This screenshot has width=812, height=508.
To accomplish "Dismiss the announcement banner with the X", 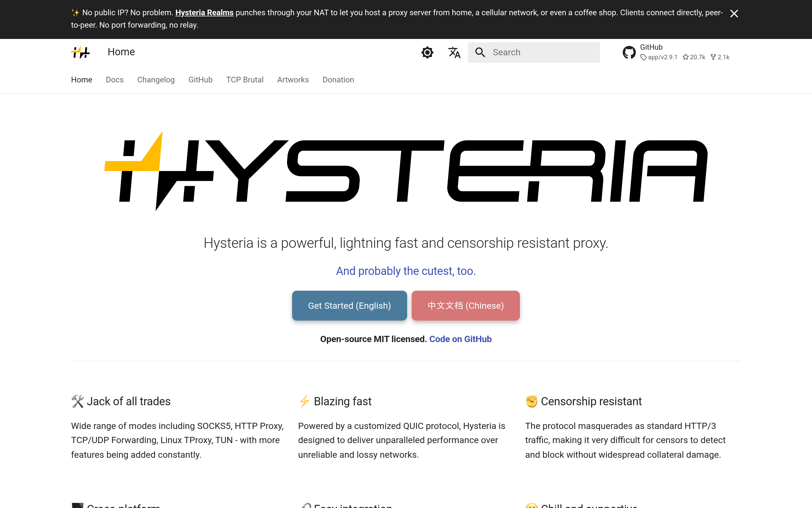I will coord(734,14).
